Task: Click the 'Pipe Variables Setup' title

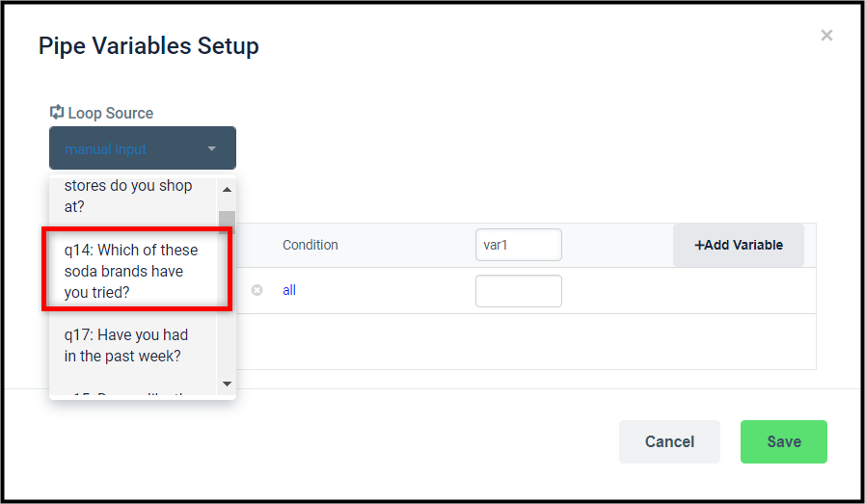Action: (149, 45)
